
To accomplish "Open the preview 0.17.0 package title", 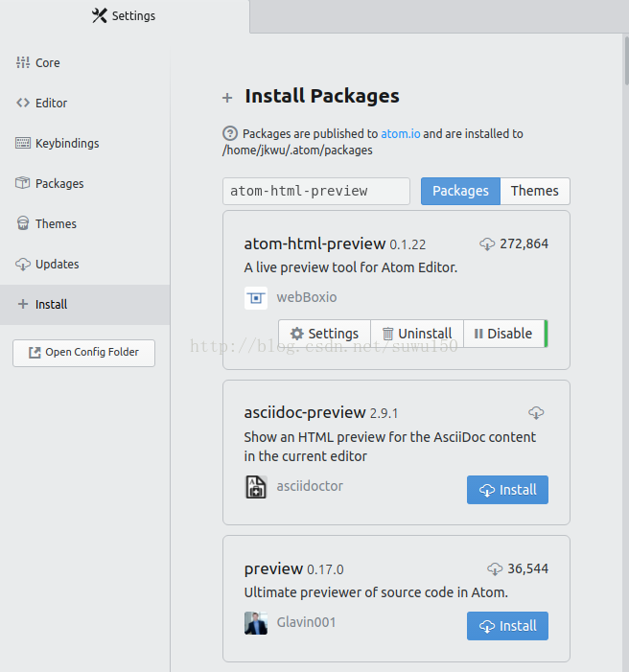I will pyautogui.click(x=273, y=568).
